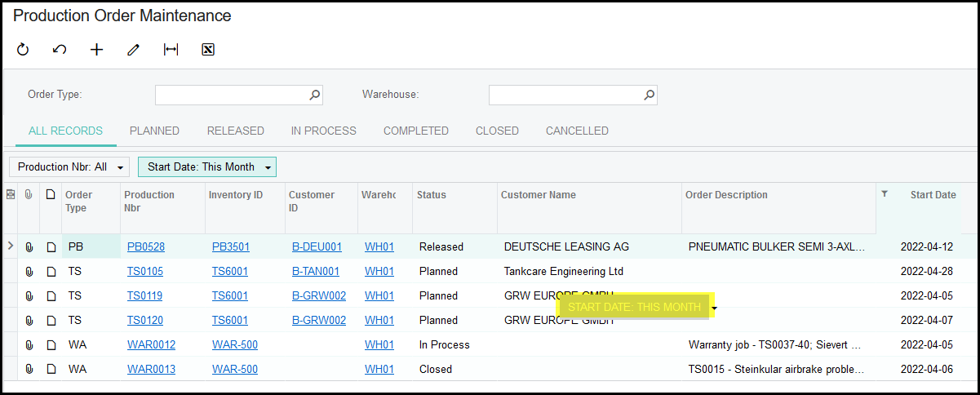The height and width of the screenshot is (395, 980).
Task: Expand the PB0528 row arrow
Action: (11, 246)
